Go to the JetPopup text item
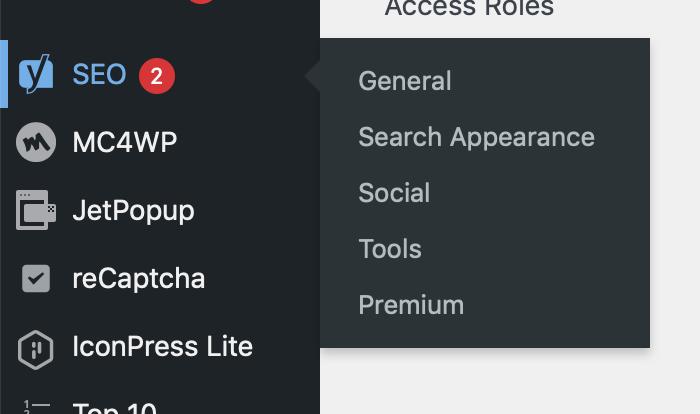Image resolution: width=700 pixels, height=414 pixels. 133,211
